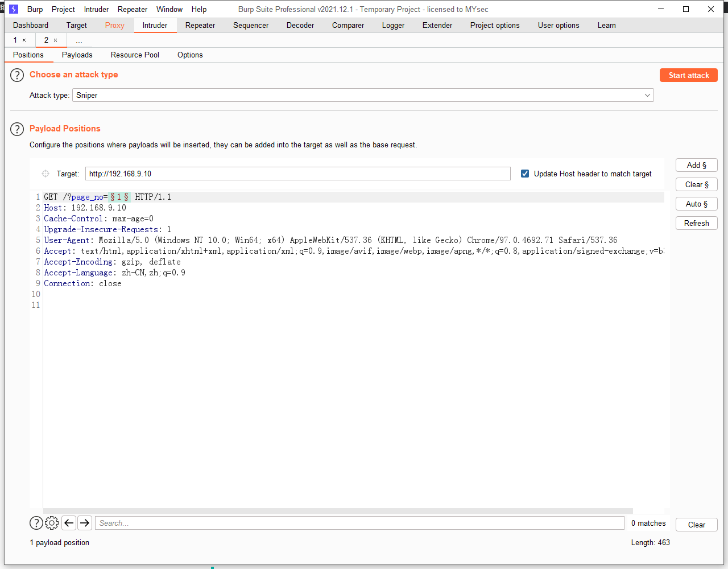Click the Burp Suite lightning logo icon

pyautogui.click(x=14, y=9)
